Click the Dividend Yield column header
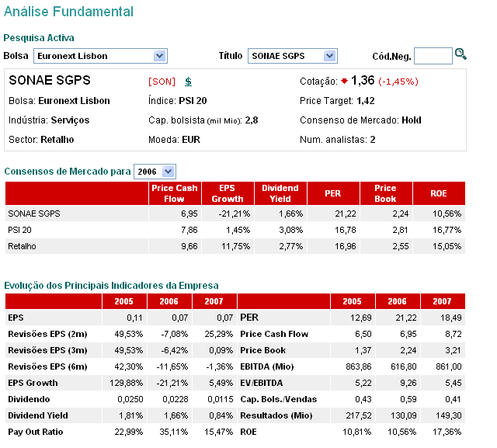The width and height of the screenshot is (497, 448). pyautogui.click(x=280, y=193)
